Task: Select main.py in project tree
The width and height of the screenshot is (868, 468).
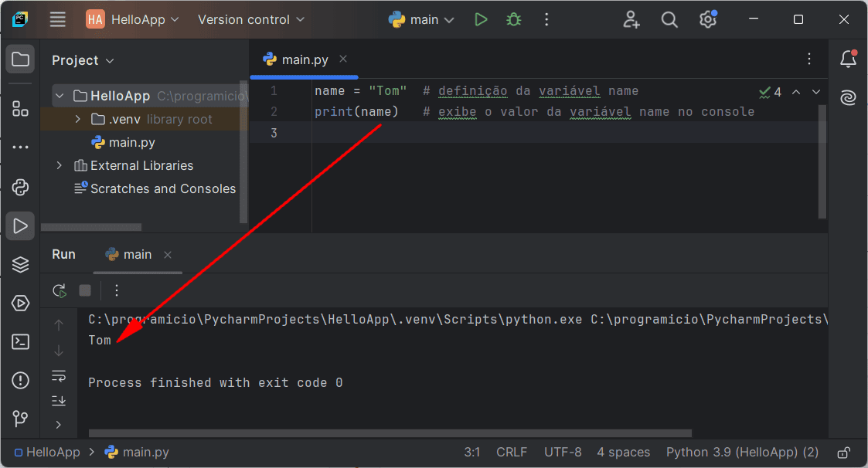Action: point(123,142)
